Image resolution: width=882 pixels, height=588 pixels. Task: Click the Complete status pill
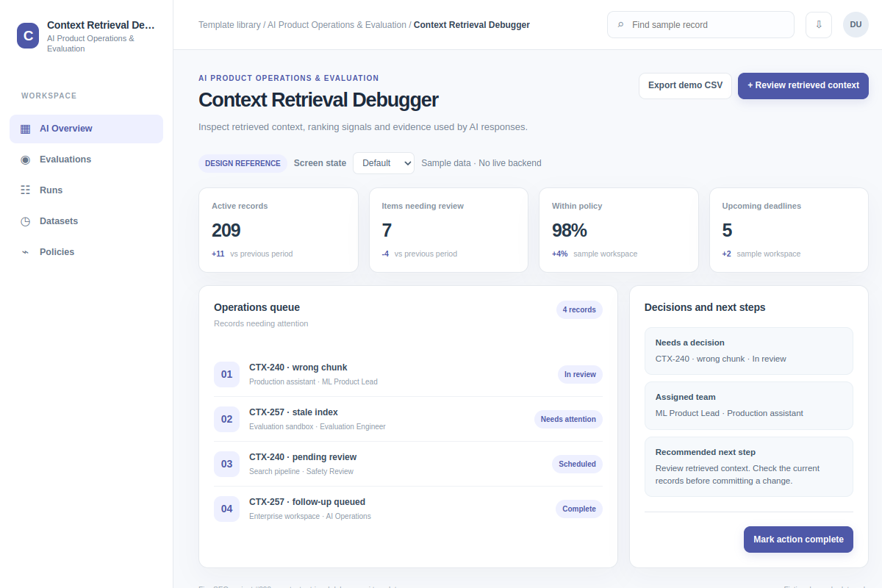[579, 509]
